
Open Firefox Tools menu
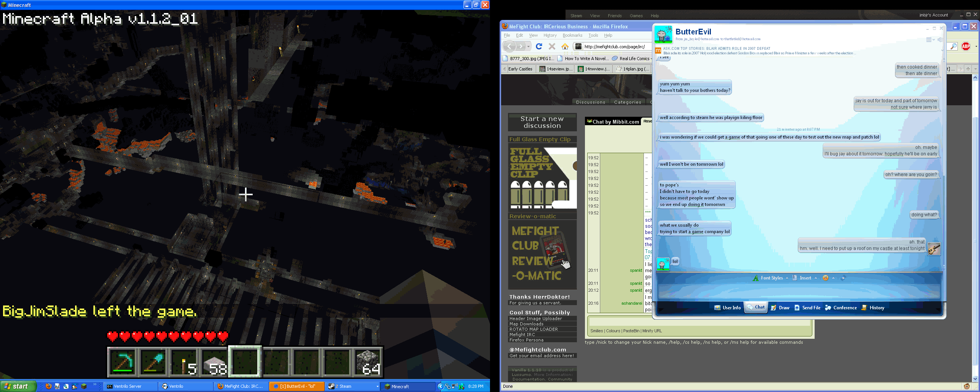tap(593, 35)
